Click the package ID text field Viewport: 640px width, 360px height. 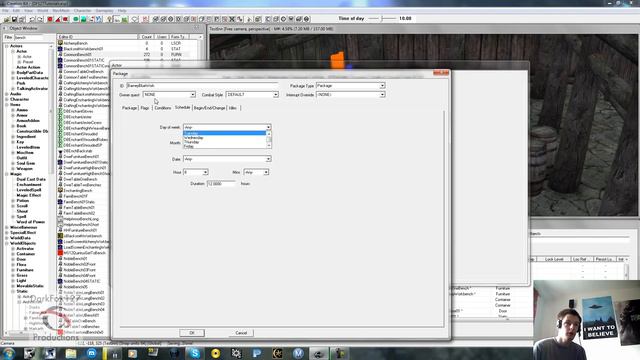(202, 86)
